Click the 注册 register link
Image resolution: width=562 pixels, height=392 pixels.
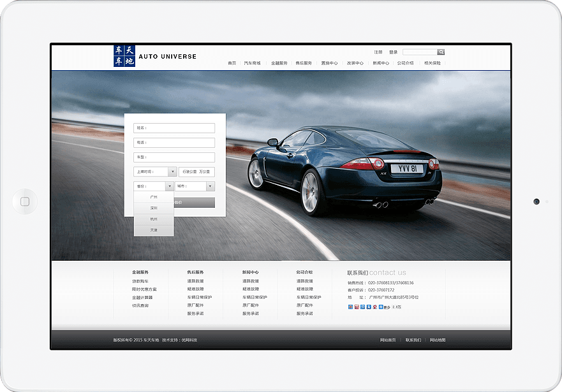pyautogui.click(x=378, y=52)
